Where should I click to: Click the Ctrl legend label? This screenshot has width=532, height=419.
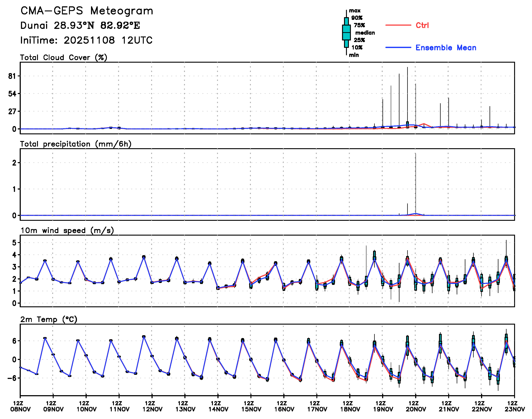click(422, 25)
